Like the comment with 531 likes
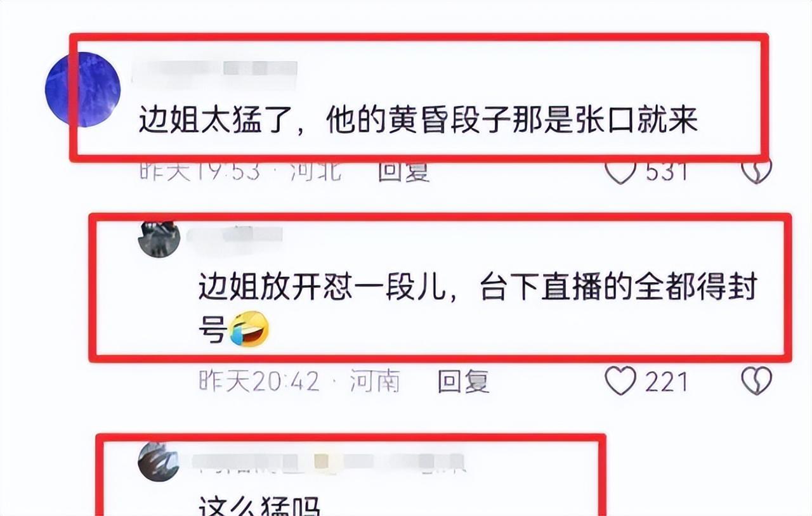 [620, 171]
